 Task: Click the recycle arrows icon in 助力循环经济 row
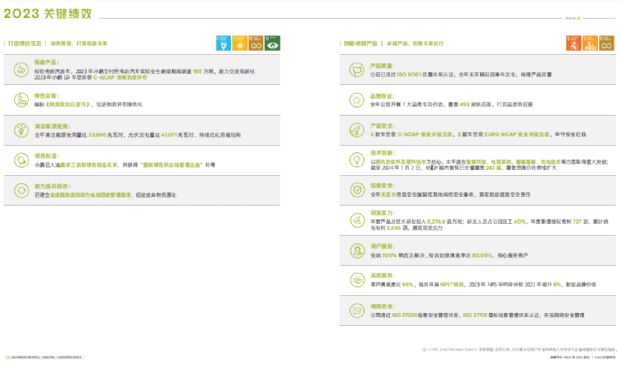pos(21,191)
